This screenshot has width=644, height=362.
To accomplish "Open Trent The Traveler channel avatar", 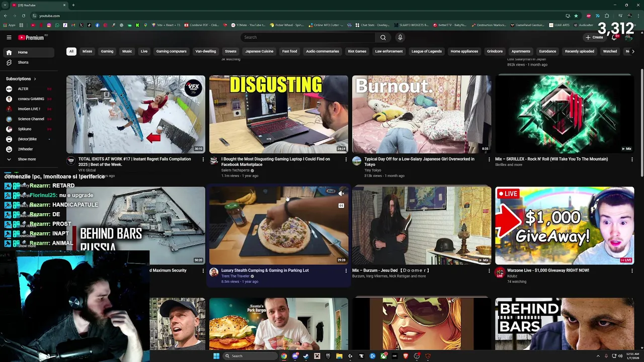I will click(x=214, y=272).
